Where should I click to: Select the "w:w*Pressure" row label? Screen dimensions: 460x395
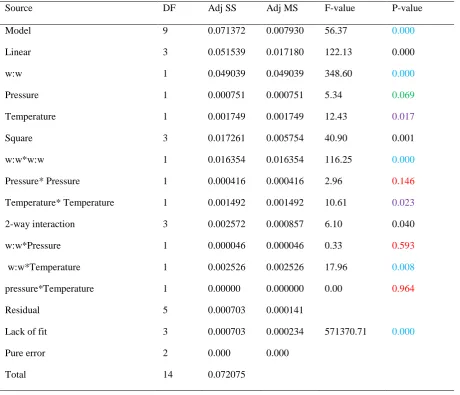click(33, 246)
